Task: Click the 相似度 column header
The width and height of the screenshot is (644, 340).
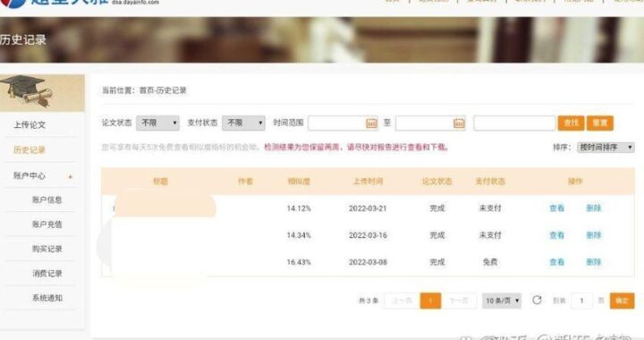Action: pyautogui.click(x=299, y=181)
